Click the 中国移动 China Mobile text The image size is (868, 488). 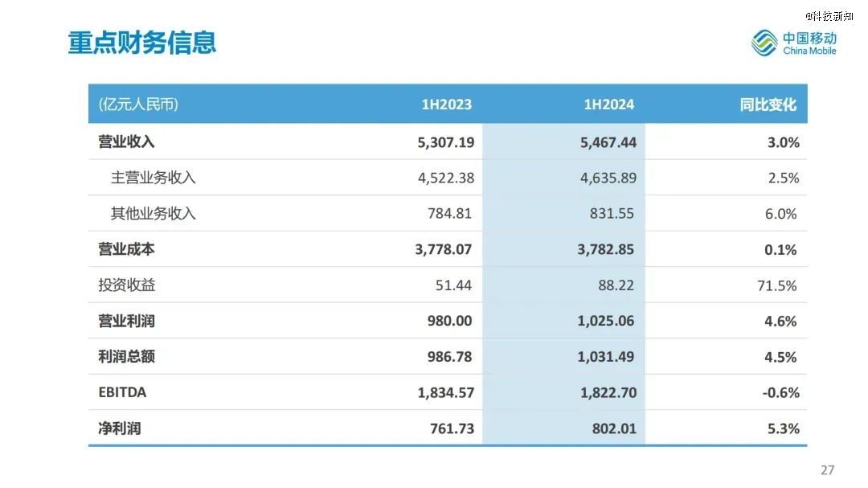(809, 43)
